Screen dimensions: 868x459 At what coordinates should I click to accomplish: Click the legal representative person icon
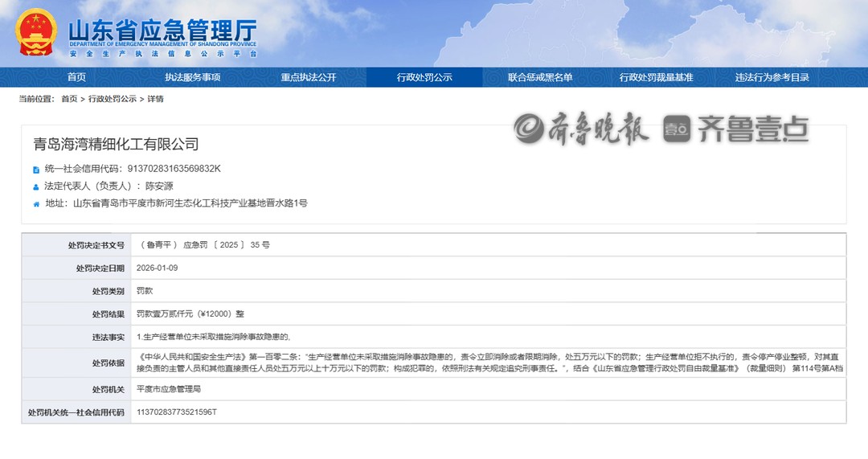click(x=36, y=186)
